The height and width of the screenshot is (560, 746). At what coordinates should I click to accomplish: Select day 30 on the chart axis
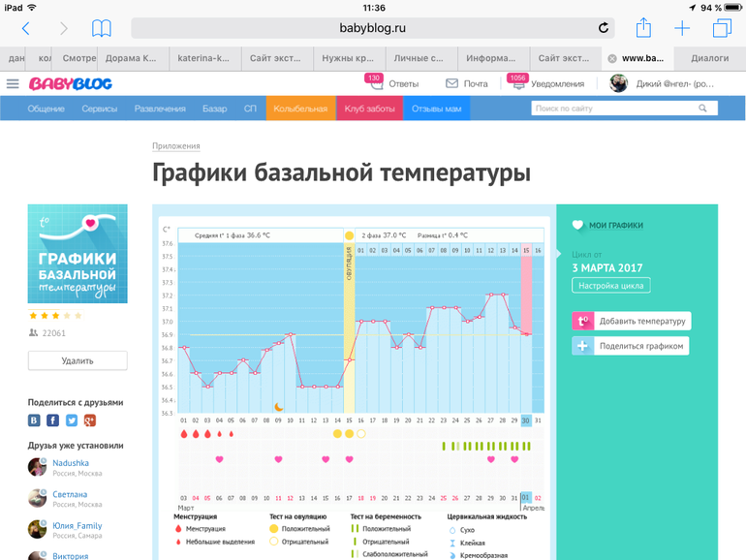[x=526, y=420]
